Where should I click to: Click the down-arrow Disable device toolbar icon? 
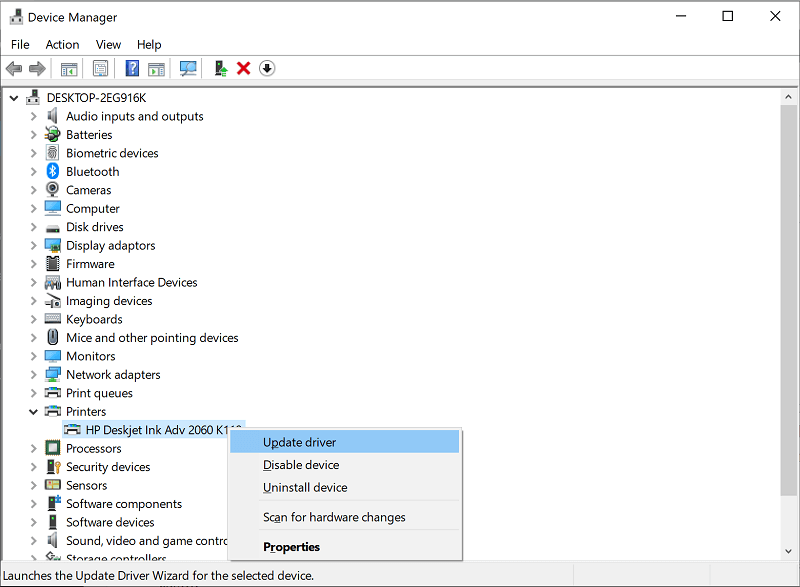pyautogui.click(x=267, y=68)
